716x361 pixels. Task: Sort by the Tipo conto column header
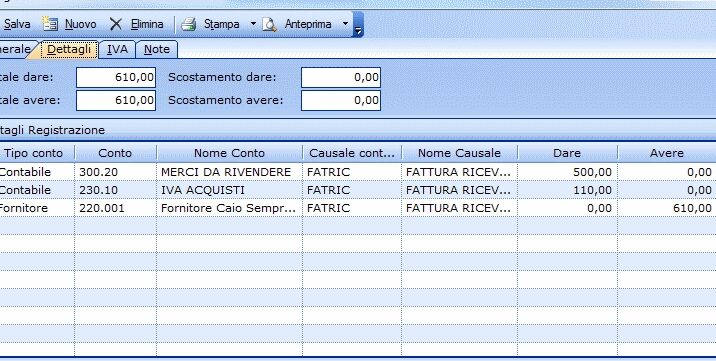click(37, 153)
